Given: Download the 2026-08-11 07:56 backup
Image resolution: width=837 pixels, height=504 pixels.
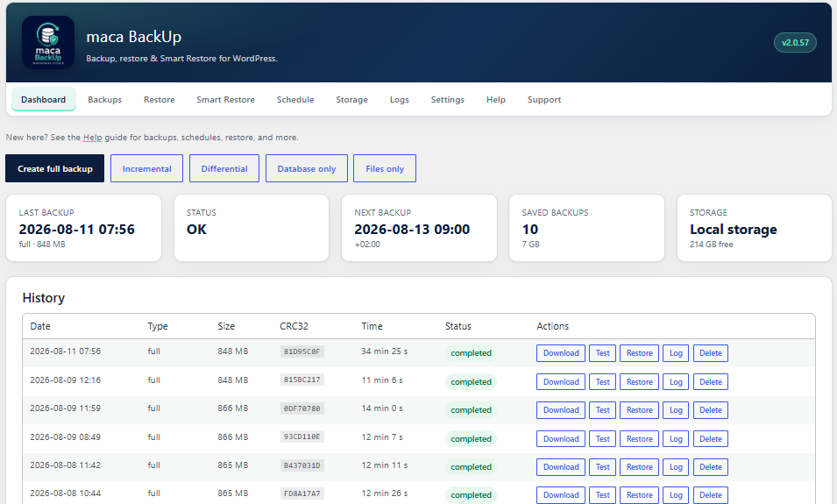Looking at the screenshot, I should click(x=561, y=353).
